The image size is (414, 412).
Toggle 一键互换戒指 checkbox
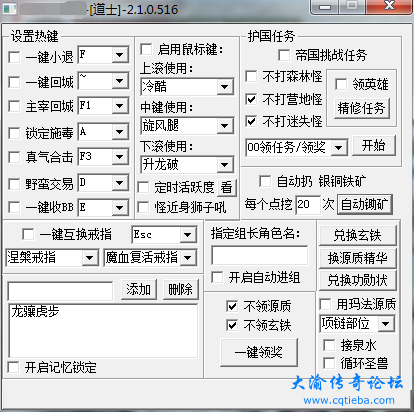coord(28,234)
